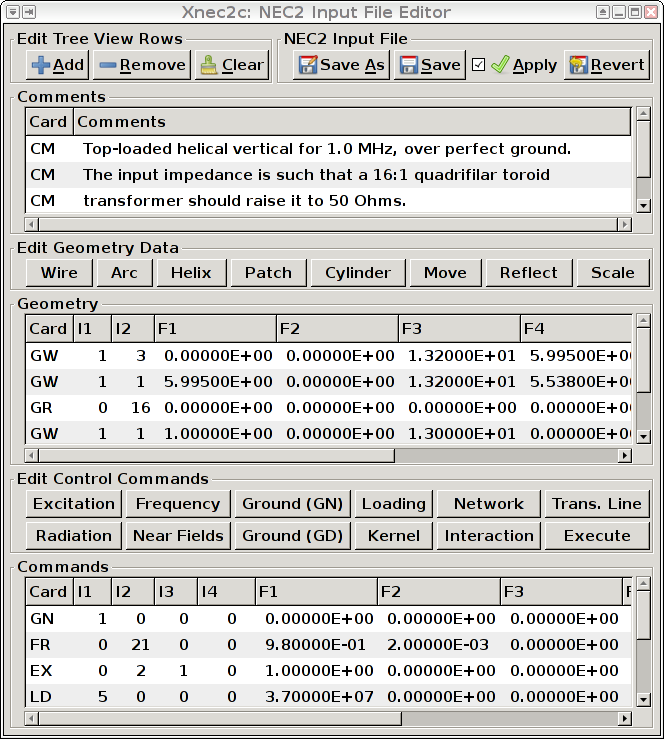The height and width of the screenshot is (739, 664).
Task: Click the Commands horizontal scrollbar thumb
Action: (221, 719)
